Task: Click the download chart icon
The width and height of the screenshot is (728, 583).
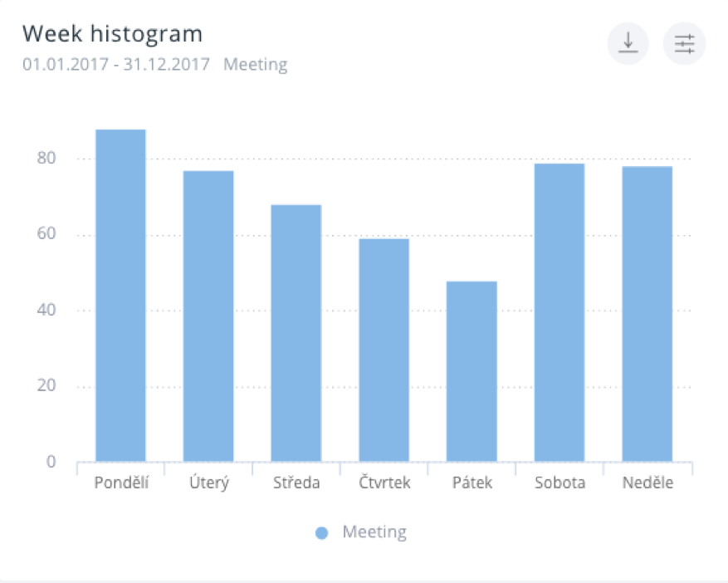Action: coord(628,43)
